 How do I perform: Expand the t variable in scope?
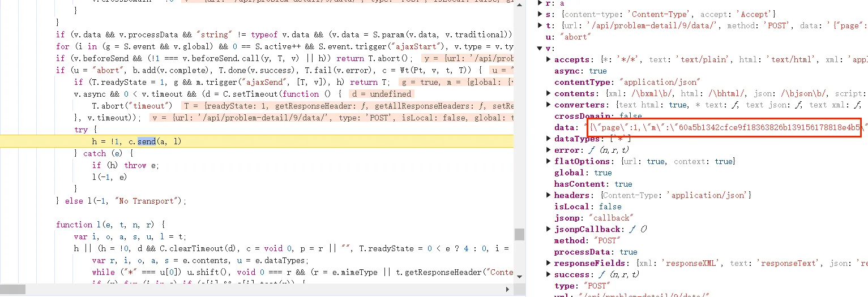pyautogui.click(x=540, y=25)
